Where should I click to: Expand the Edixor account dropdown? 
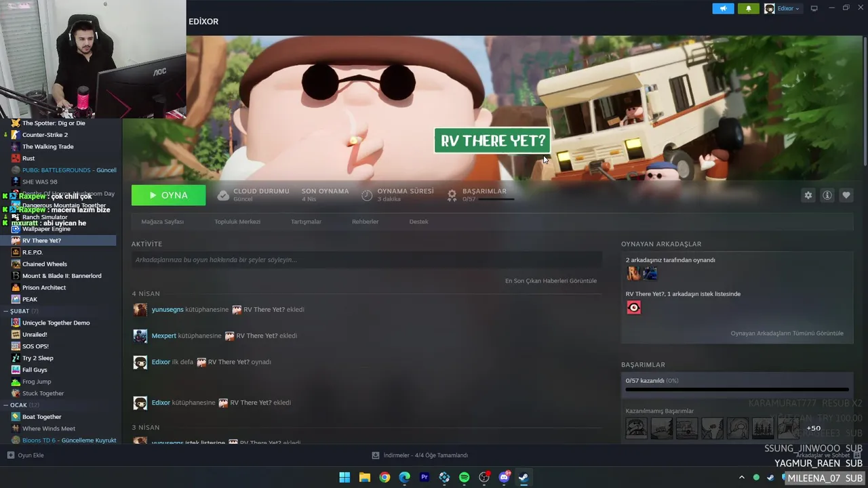(x=782, y=9)
